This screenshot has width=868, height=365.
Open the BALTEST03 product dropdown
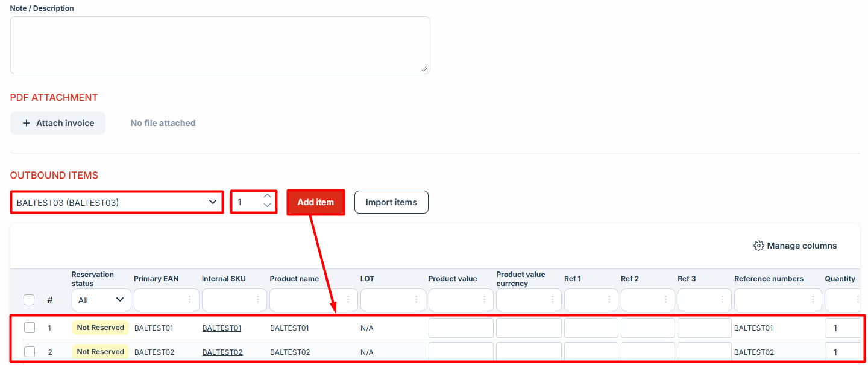click(117, 202)
